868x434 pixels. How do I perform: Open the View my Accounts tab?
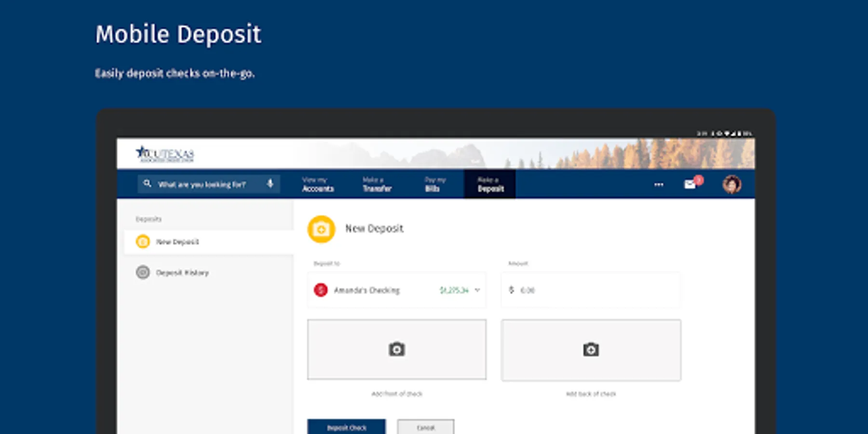[318, 184]
